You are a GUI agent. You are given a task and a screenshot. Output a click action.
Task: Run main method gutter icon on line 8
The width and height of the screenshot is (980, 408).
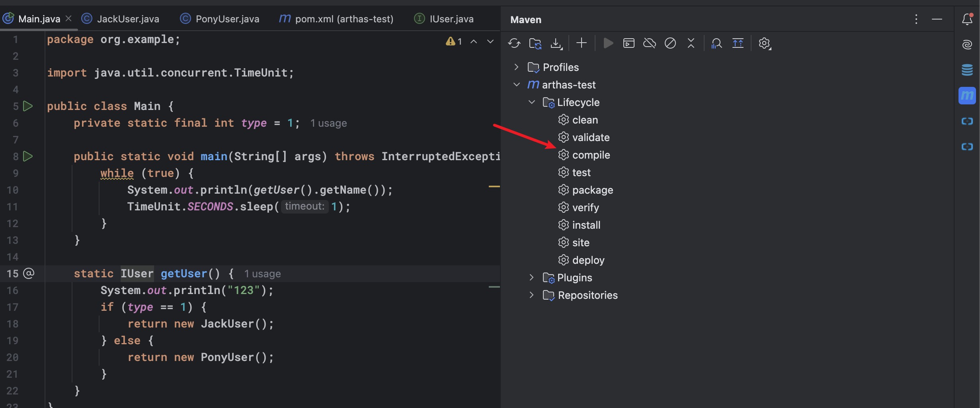click(28, 156)
